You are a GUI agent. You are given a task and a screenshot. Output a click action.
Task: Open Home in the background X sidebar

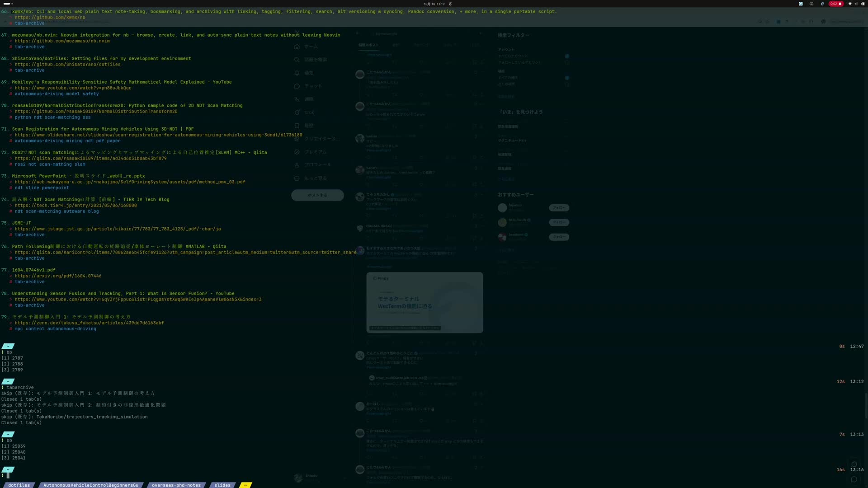click(x=306, y=47)
